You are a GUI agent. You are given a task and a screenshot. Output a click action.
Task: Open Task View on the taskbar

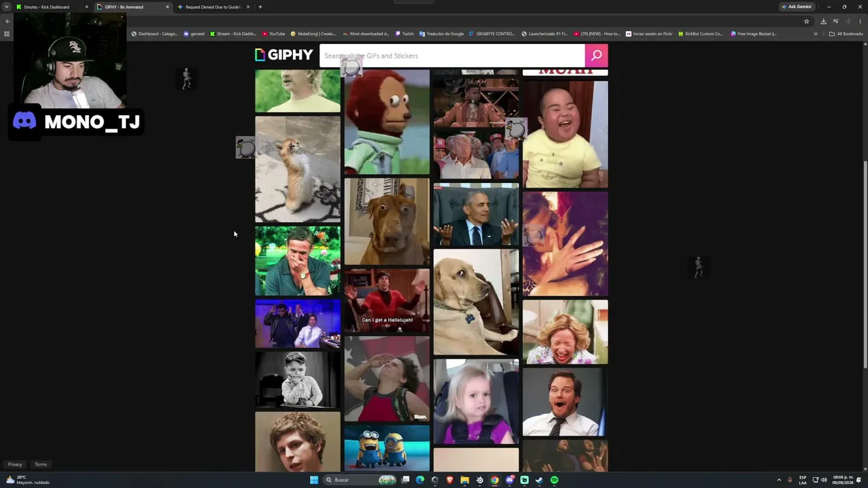(406, 480)
